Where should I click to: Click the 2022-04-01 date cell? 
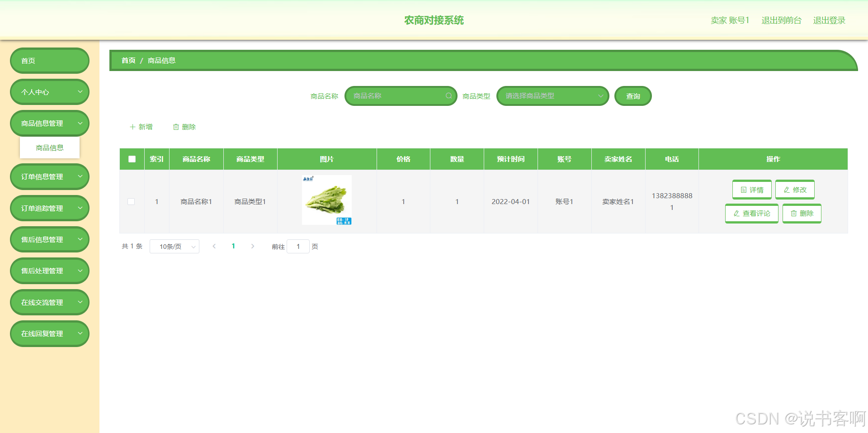click(x=511, y=202)
